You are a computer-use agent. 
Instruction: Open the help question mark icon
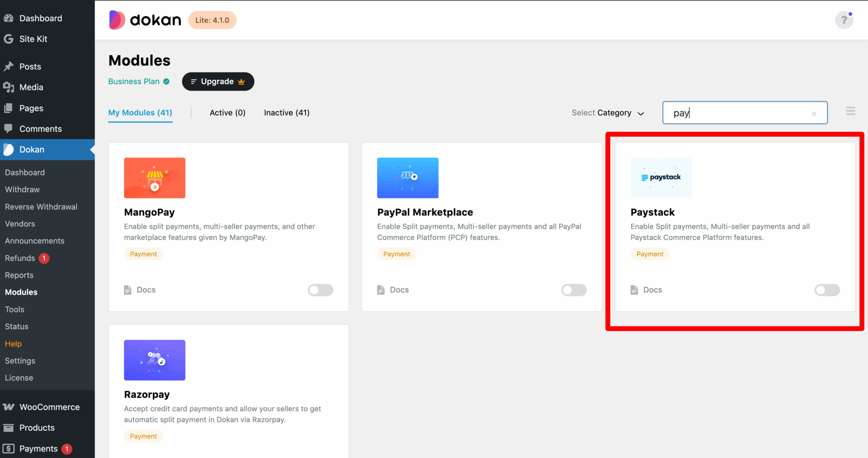pyautogui.click(x=844, y=20)
